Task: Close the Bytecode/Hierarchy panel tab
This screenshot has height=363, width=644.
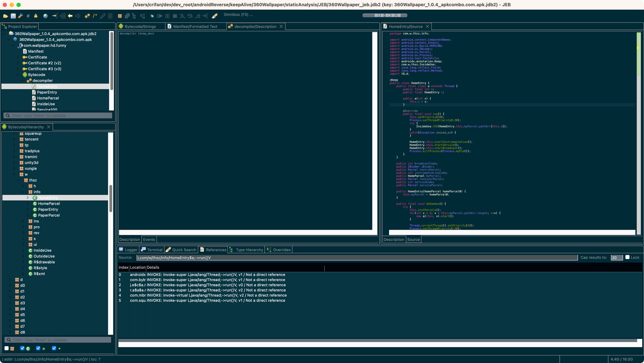Action: pos(49,127)
